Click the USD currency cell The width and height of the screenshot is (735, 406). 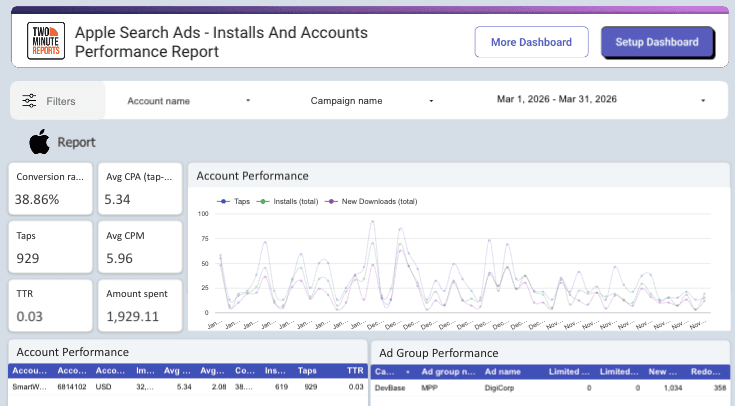(x=103, y=387)
